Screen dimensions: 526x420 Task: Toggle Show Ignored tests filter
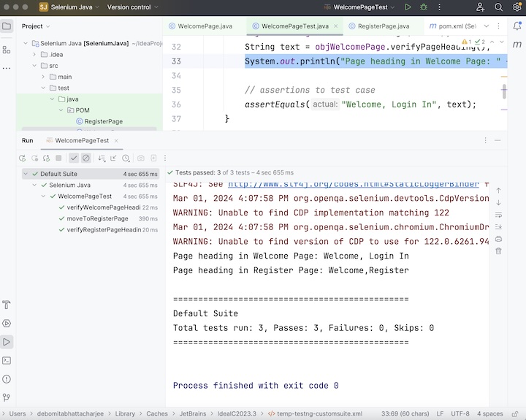tap(86, 158)
